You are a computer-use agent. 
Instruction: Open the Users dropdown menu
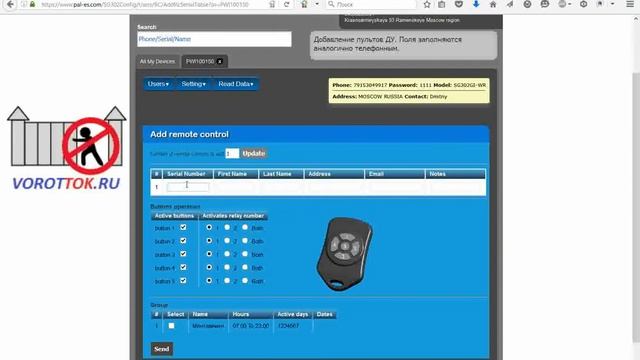[x=158, y=84]
